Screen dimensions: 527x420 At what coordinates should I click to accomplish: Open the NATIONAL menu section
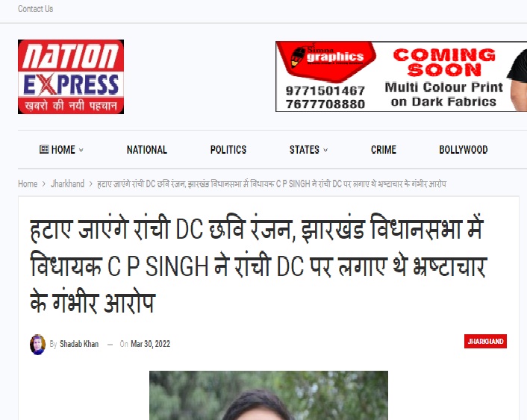(147, 149)
